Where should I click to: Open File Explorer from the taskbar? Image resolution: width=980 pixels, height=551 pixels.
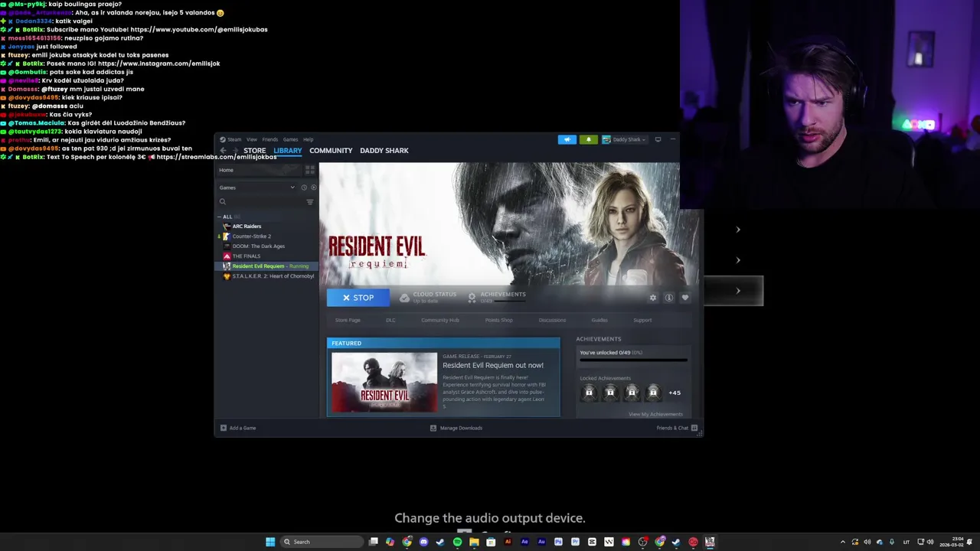pos(474,542)
